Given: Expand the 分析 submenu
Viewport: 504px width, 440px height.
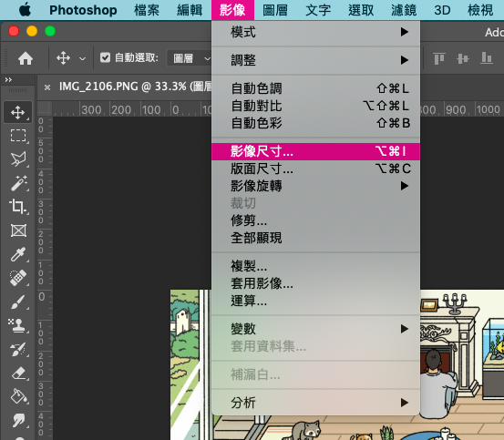Looking at the screenshot, I should pyautogui.click(x=315, y=403).
